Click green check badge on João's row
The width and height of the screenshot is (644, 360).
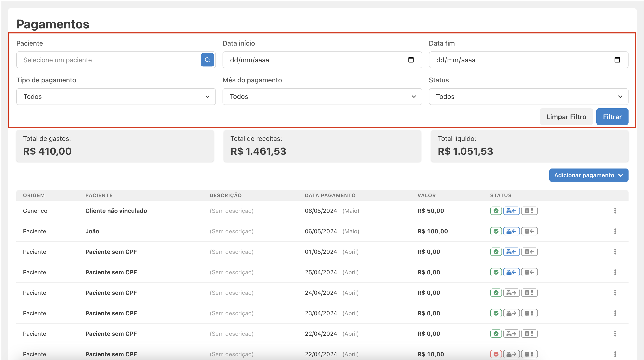point(496,231)
